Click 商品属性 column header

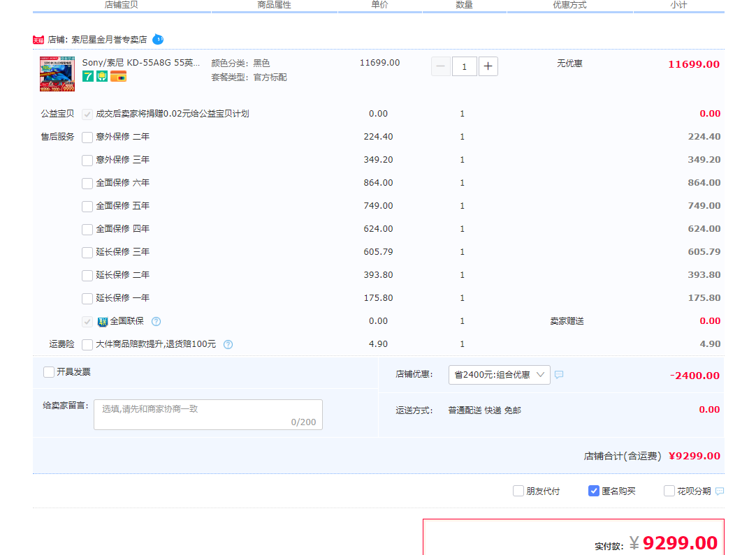pyautogui.click(x=275, y=5)
